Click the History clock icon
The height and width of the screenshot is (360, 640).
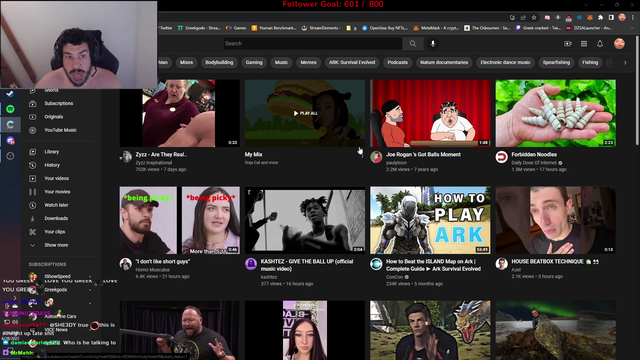tap(33, 165)
